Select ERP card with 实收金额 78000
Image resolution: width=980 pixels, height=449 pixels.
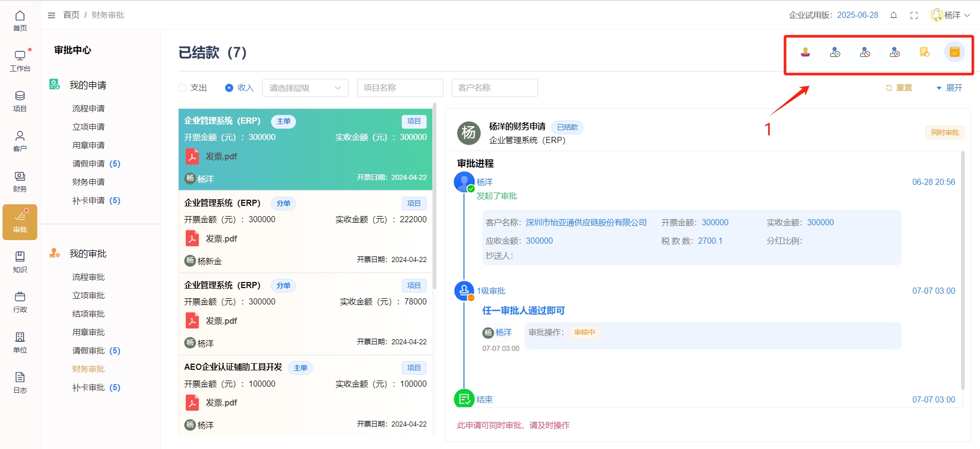[x=305, y=314]
